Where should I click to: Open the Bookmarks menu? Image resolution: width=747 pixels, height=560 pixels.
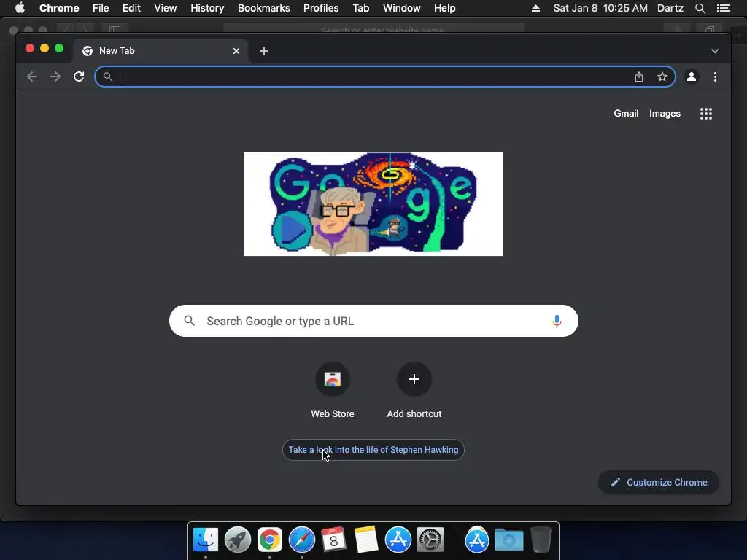click(x=264, y=8)
